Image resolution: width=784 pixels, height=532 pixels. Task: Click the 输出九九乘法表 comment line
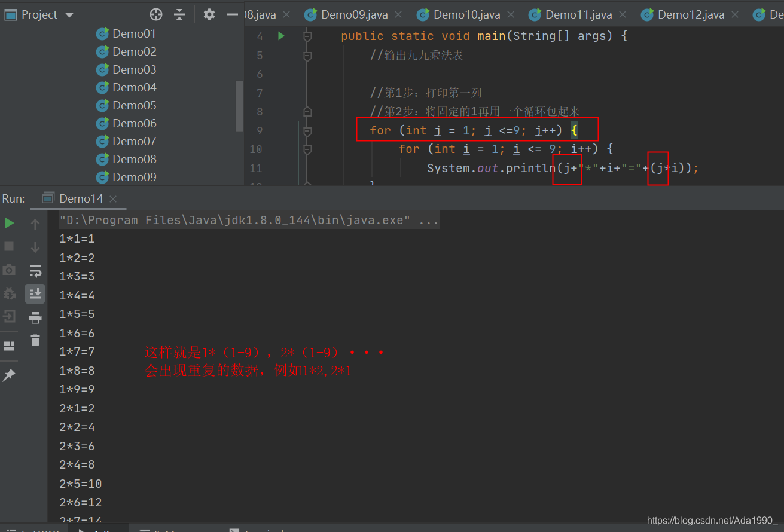point(417,56)
